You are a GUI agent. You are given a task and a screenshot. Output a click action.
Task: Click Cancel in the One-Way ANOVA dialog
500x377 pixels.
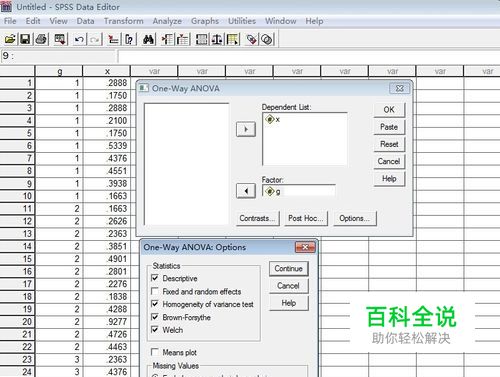(389, 161)
